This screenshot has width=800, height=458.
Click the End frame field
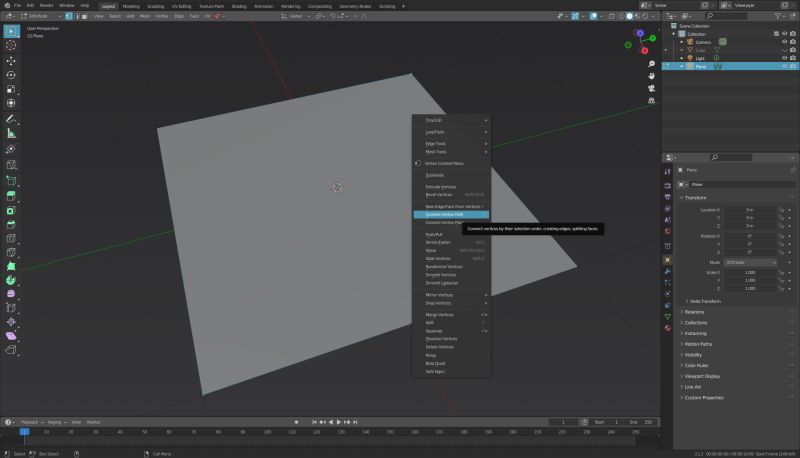click(x=641, y=422)
